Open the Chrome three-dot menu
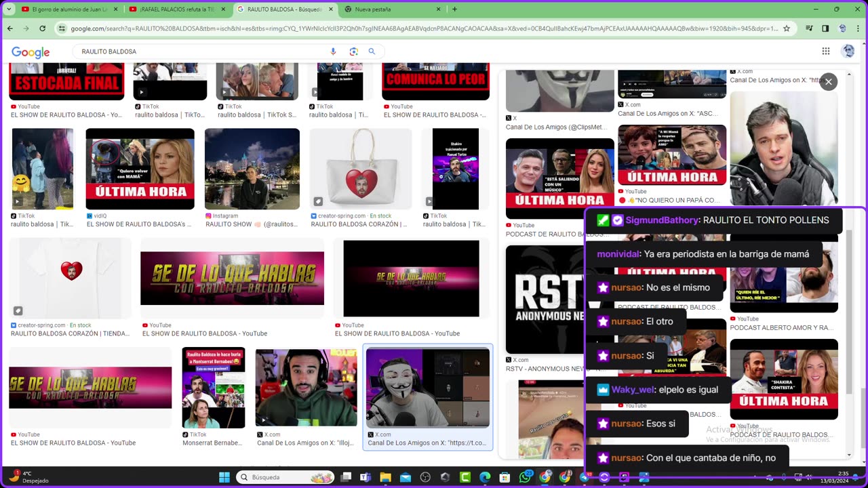Screen dimensions: 868x488 click(859, 28)
